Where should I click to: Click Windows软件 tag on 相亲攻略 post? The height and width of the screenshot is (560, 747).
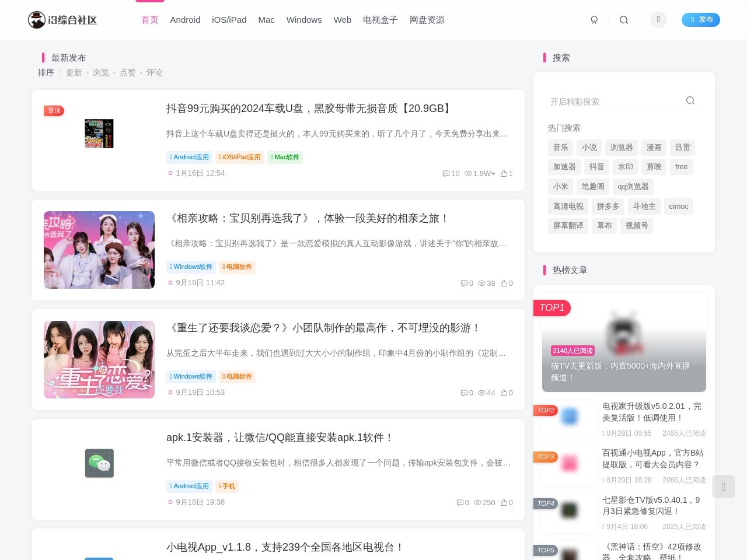(191, 267)
